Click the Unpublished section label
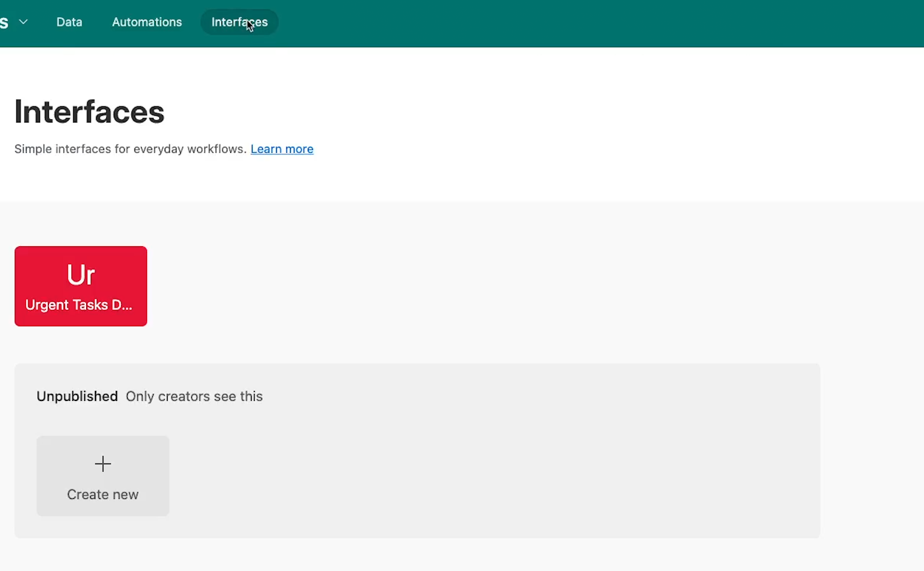924x571 pixels. coord(77,396)
